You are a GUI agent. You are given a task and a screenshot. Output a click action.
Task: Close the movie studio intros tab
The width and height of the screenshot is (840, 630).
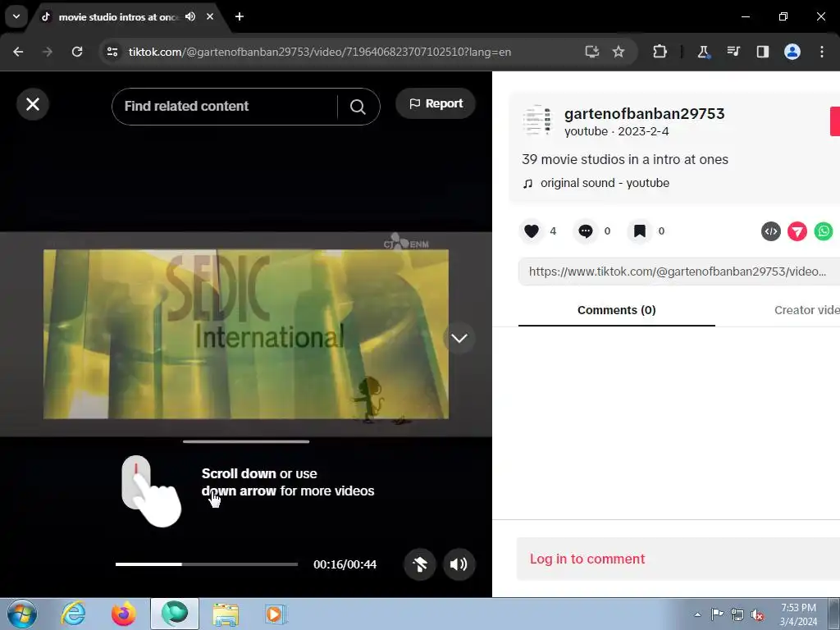click(x=210, y=16)
